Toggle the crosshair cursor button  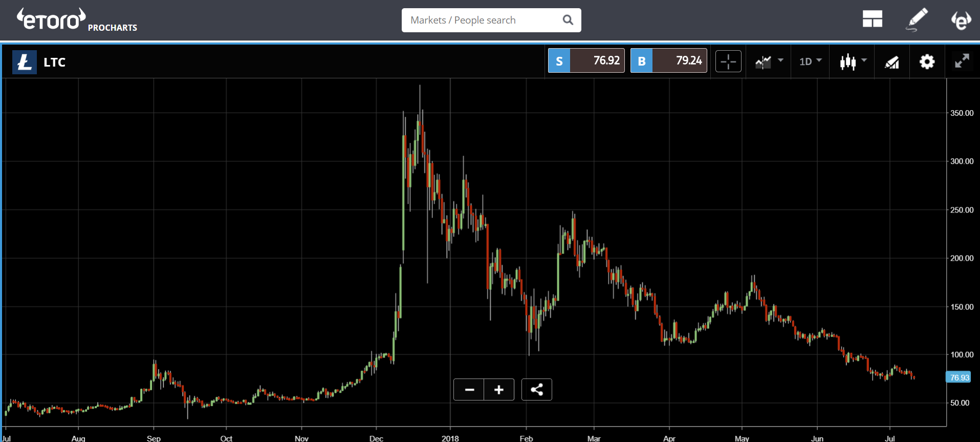[x=728, y=62]
